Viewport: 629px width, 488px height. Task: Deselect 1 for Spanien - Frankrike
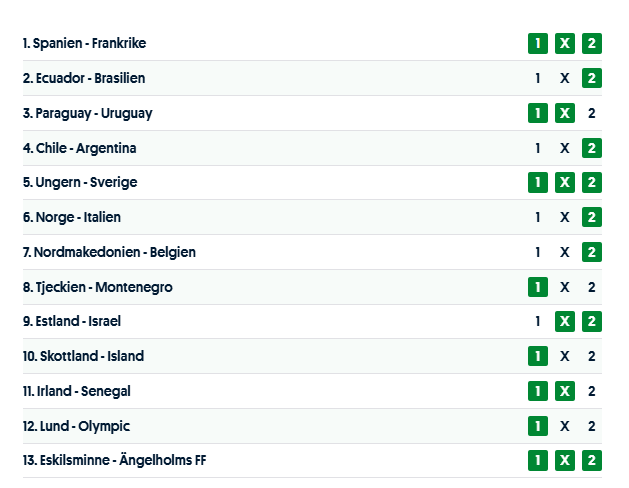coord(538,43)
